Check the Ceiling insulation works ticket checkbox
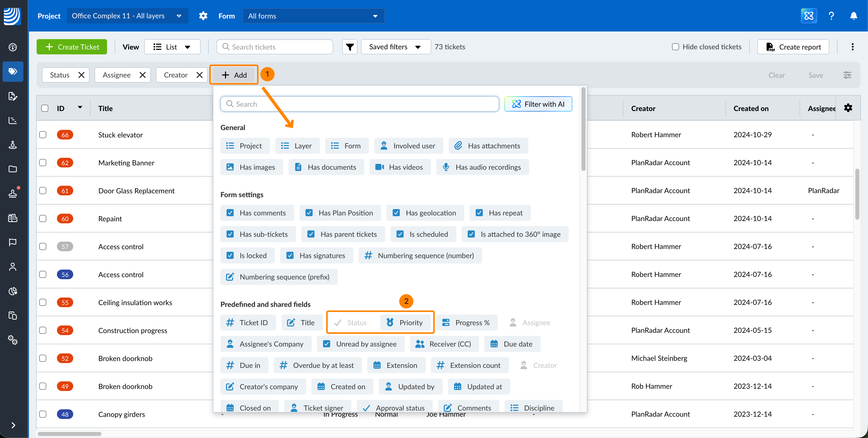This screenshot has height=438, width=868. [x=43, y=302]
